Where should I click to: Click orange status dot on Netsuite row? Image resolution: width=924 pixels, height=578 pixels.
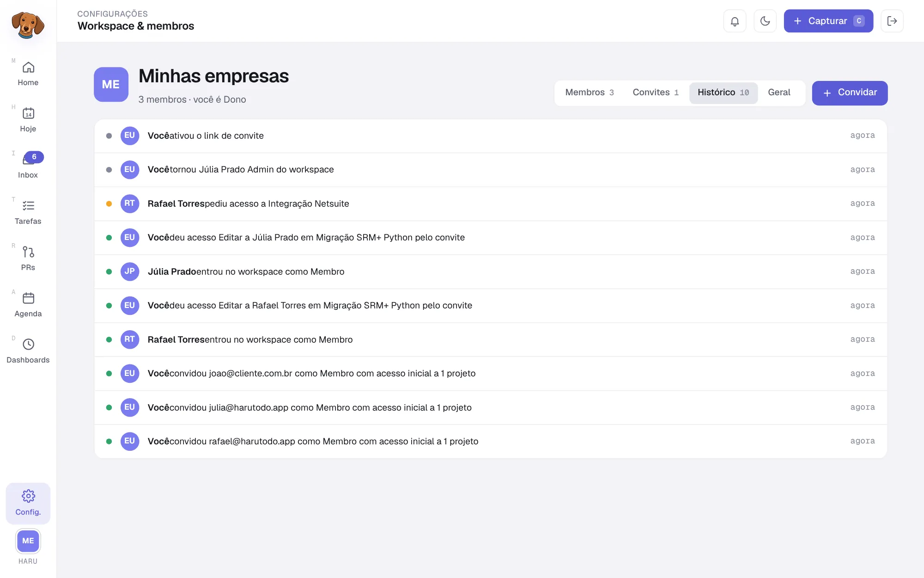[x=109, y=204]
